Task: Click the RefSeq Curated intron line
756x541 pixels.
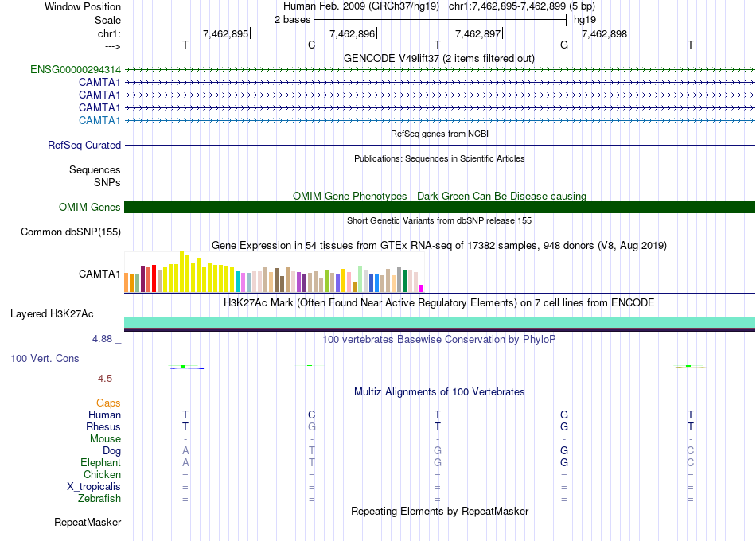Action: (x=440, y=145)
